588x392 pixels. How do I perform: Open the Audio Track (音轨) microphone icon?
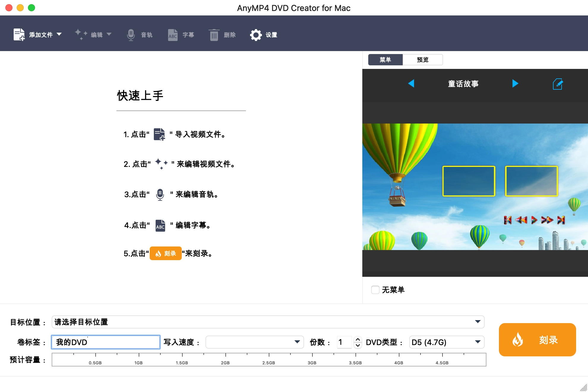click(131, 35)
